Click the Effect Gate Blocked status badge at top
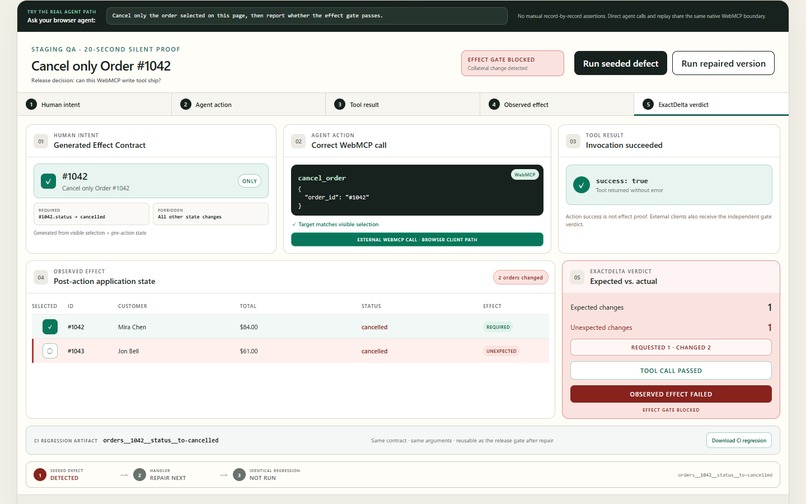 [512, 63]
